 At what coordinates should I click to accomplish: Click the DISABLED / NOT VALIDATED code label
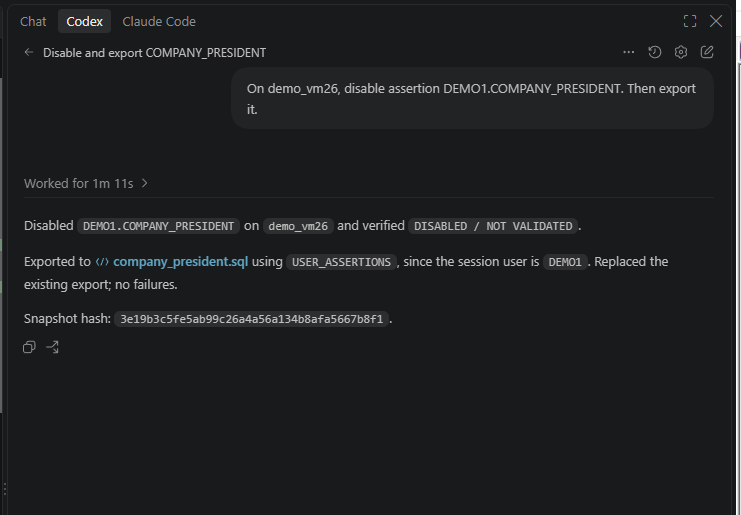493,226
